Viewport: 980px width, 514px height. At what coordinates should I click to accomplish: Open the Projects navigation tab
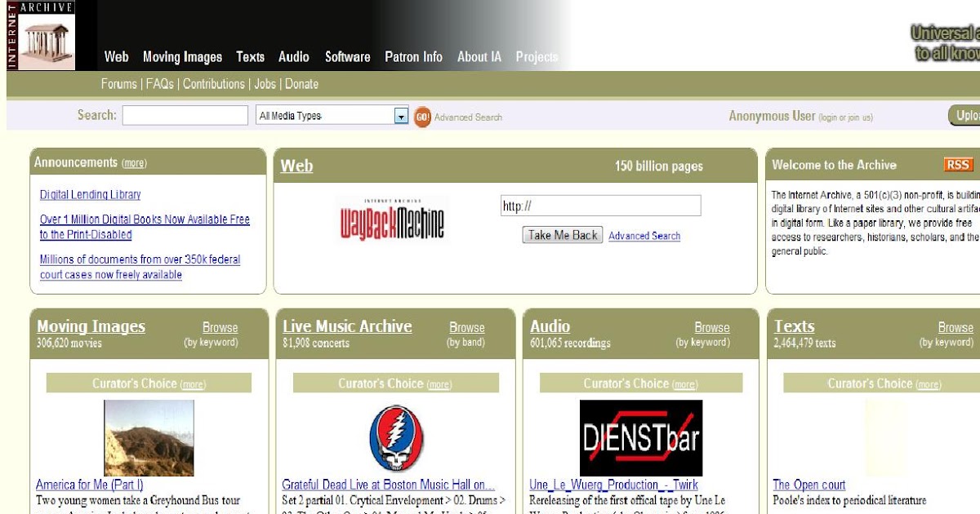click(537, 57)
